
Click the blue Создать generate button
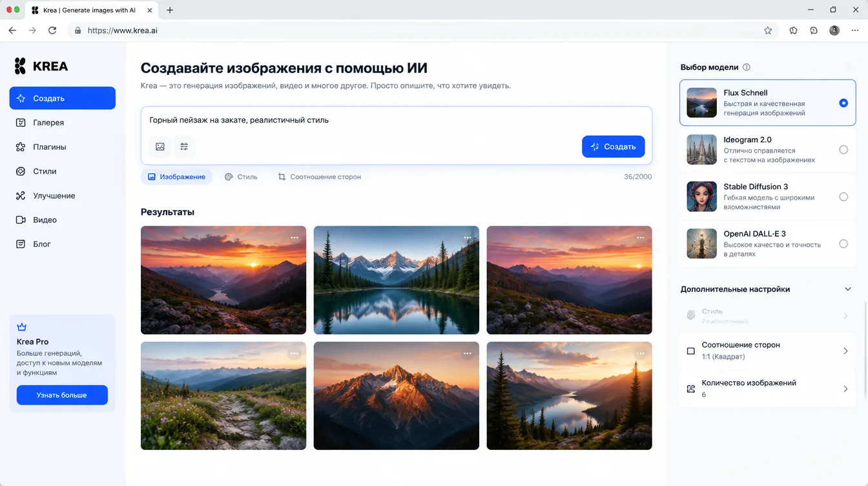(x=613, y=147)
